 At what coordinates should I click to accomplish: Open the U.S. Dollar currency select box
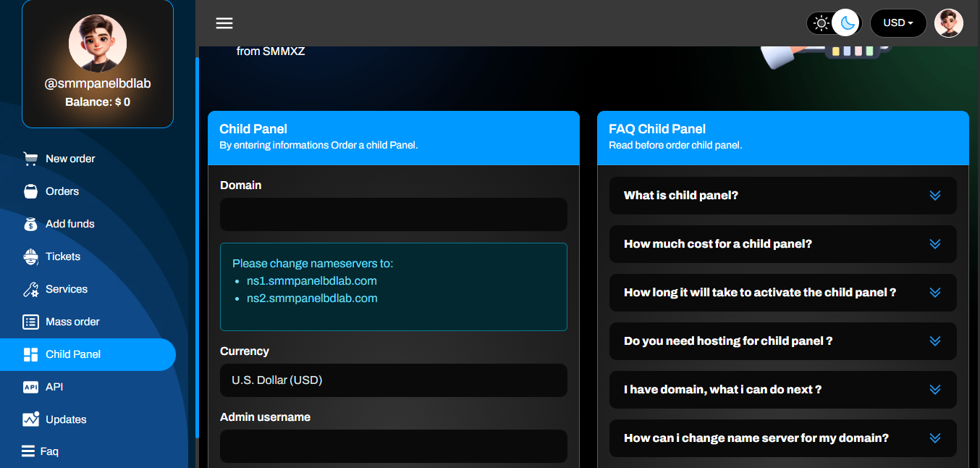393,380
